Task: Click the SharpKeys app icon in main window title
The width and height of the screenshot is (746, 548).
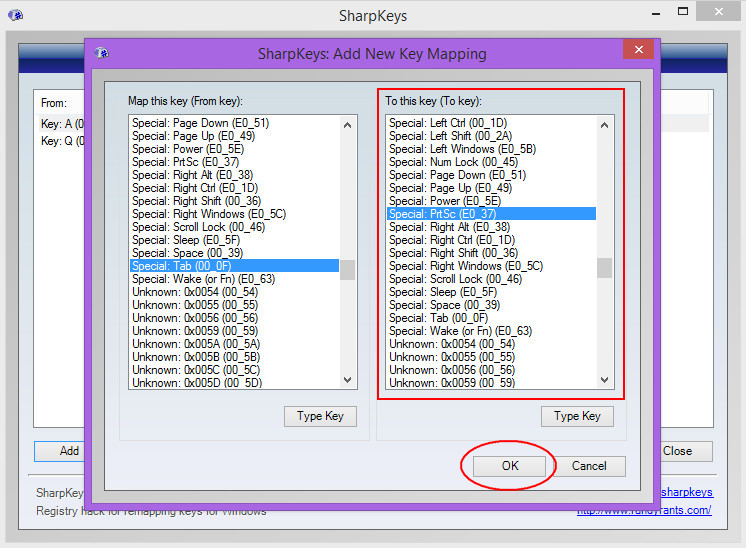Action: 16,15
